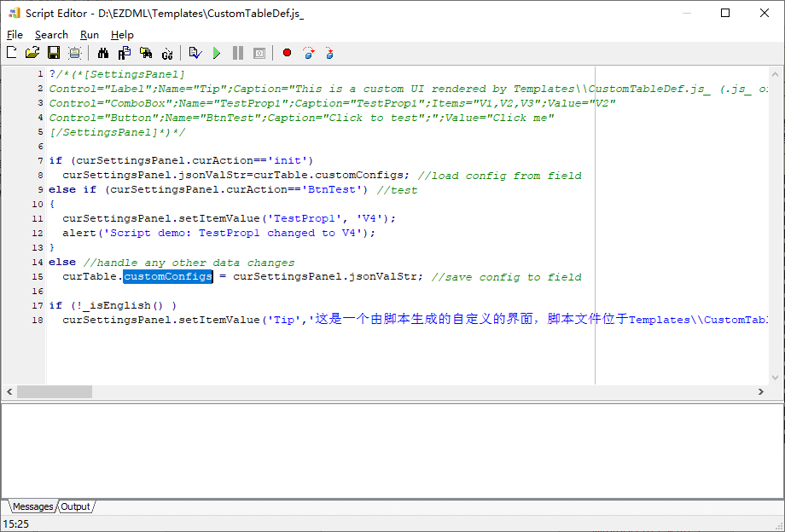The width and height of the screenshot is (785, 532).
Task: Click the find-in-files folder binoculars icon
Action: 146,53
